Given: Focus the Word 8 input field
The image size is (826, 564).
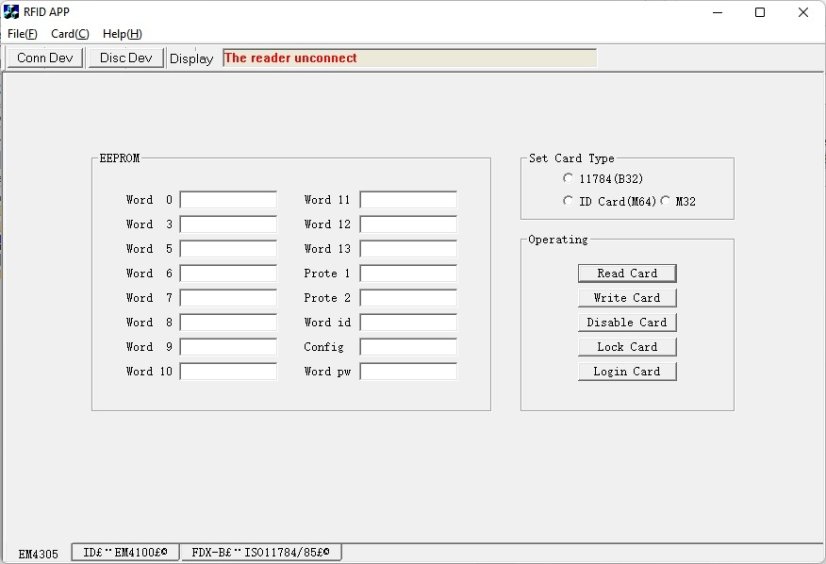Looking at the screenshot, I should 228,322.
